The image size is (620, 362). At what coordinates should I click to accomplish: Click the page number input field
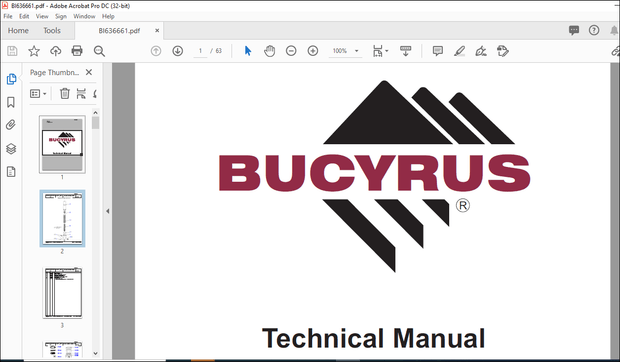pyautogui.click(x=200, y=51)
